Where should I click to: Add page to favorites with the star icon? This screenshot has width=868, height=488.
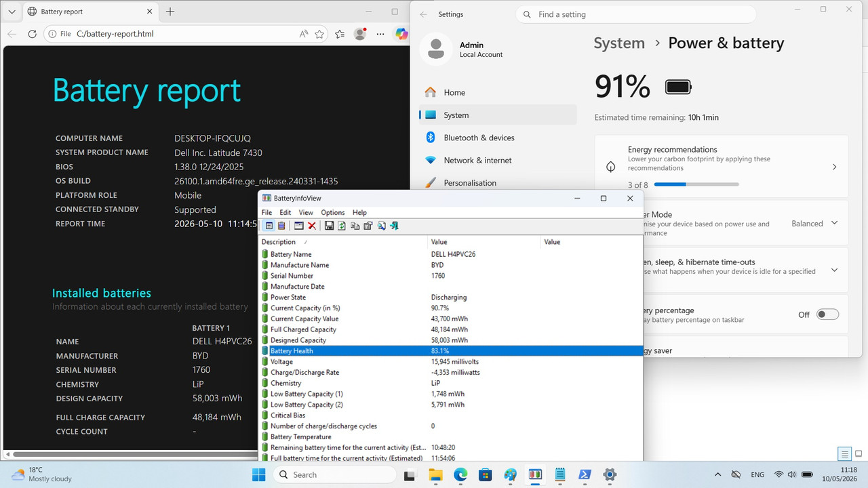pyautogui.click(x=319, y=34)
